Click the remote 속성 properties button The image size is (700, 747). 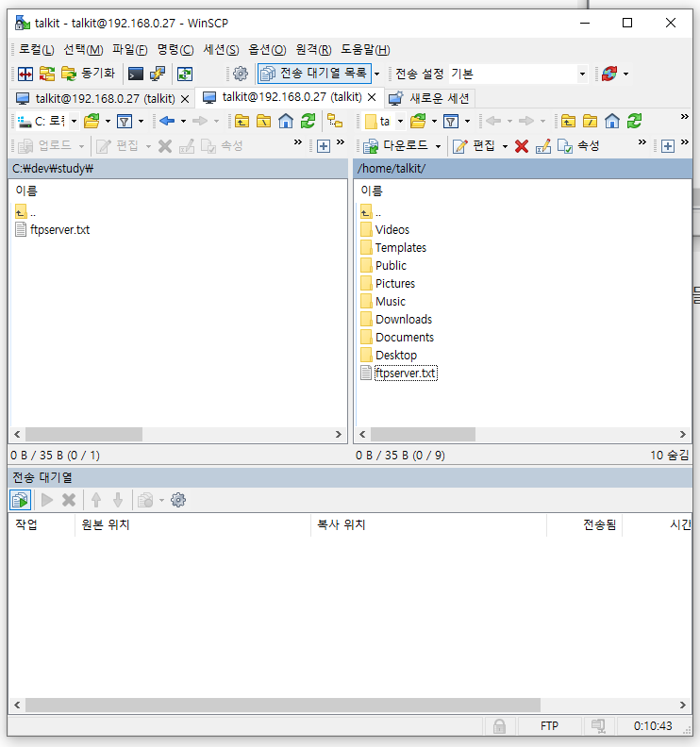578,146
